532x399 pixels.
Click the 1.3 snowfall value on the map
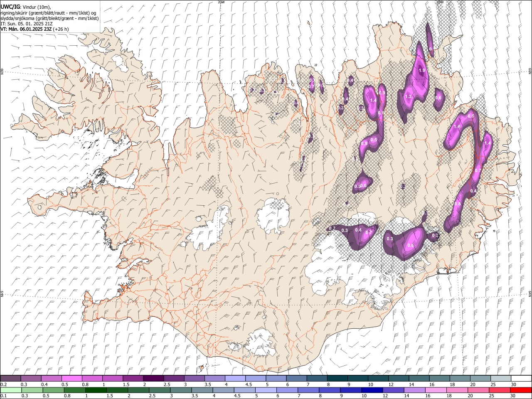pyautogui.click(x=408, y=96)
